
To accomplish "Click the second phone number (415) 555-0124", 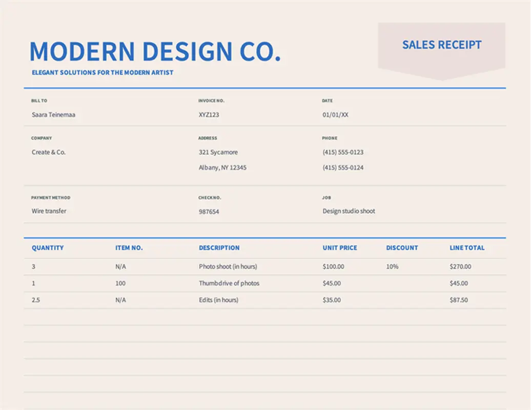I will (x=343, y=168).
